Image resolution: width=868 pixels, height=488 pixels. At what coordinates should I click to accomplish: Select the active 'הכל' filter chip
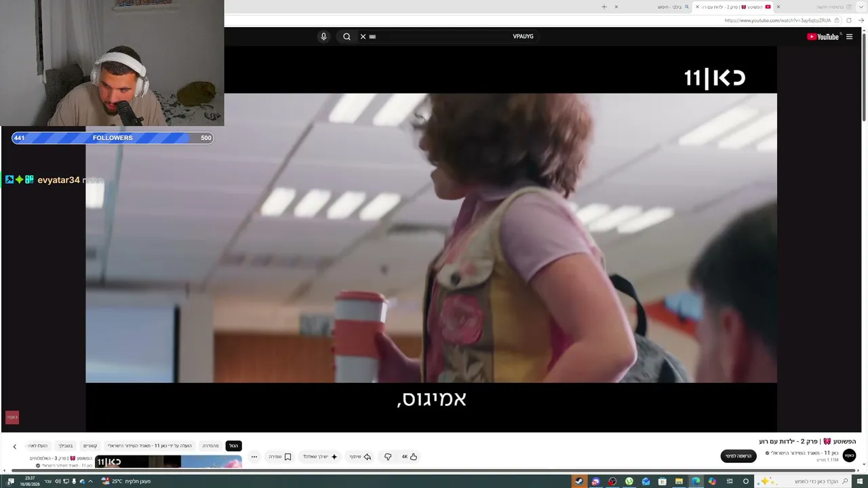234,446
